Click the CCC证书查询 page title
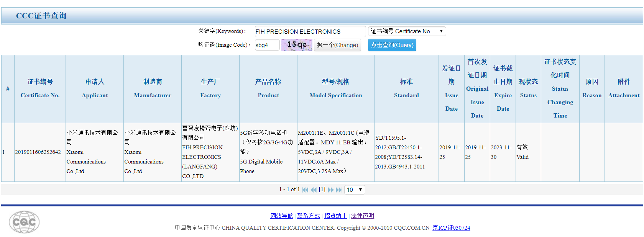Screen dimensions: 644x237 [41, 16]
